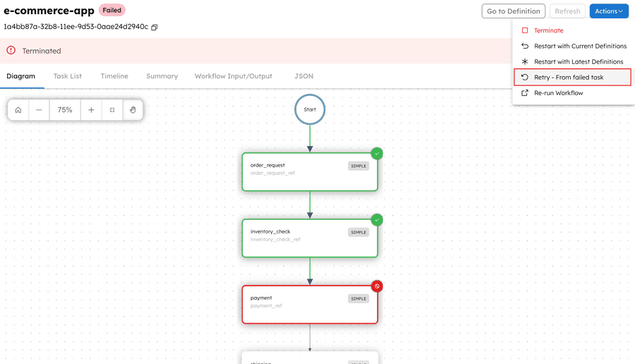Click the Go to Definition button
Viewport: 635px width, 364px height.
[x=513, y=11]
